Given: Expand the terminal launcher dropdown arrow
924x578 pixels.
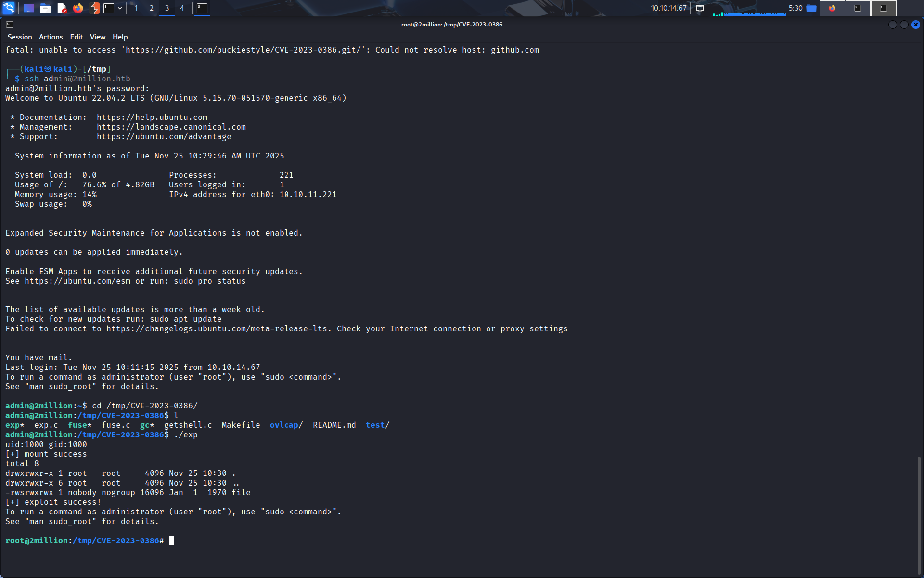Looking at the screenshot, I should 120,8.
